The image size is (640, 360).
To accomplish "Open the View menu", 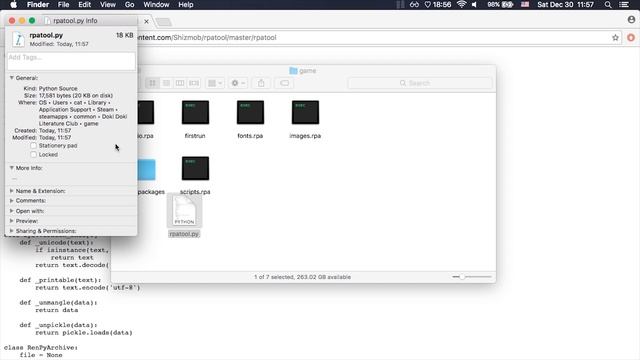I will click(107, 4).
